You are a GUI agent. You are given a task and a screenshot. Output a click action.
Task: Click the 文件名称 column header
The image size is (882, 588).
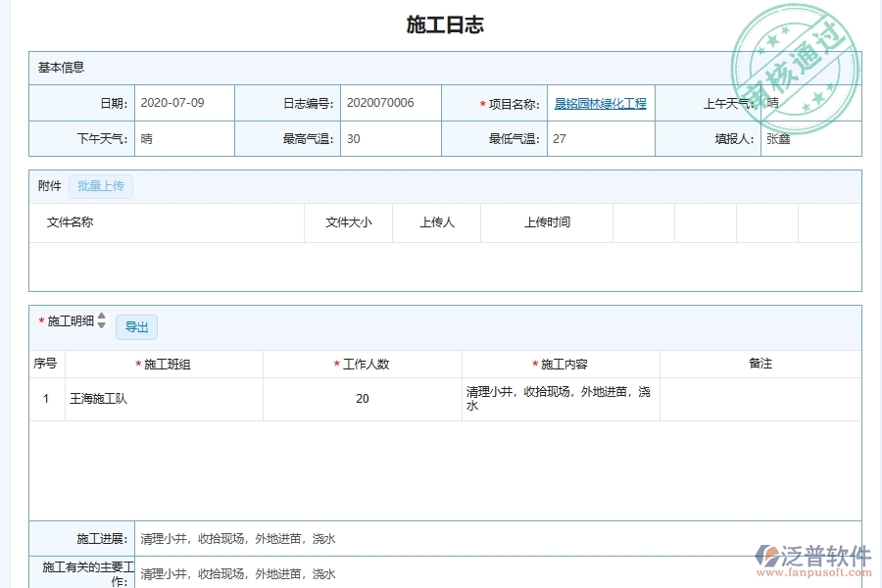73,222
